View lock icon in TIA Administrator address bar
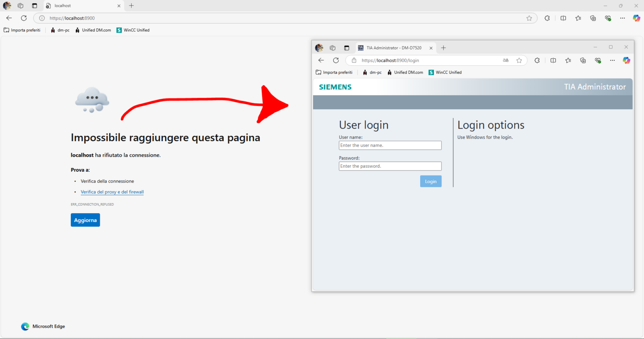The image size is (644, 339). click(354, 60)
